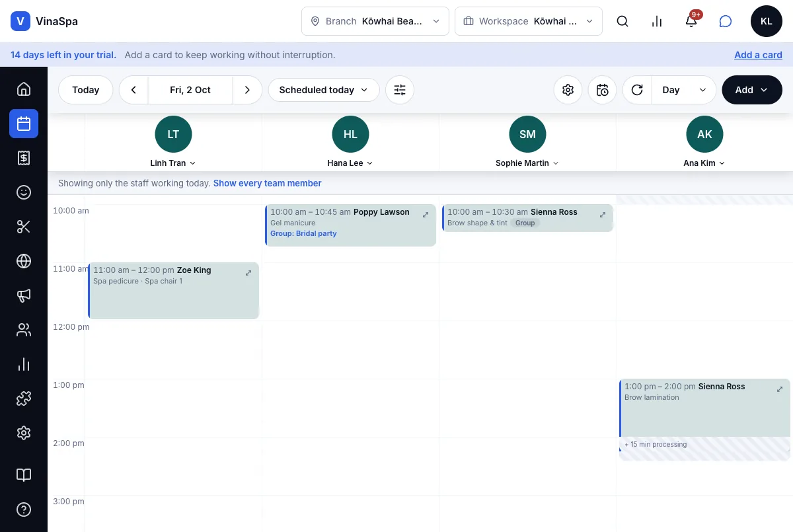Click the Today button

coord(85,90)
